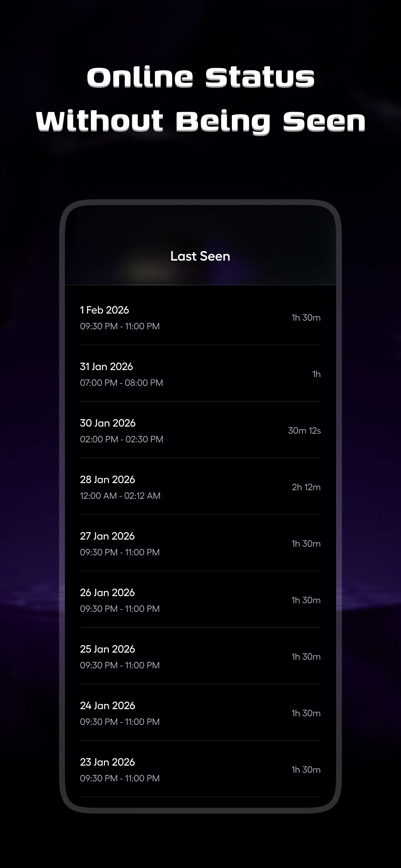Click the 07:00 PM - 08:00 PM time range
The width and height of the screenshot is (401, 868).
point(121,382)
